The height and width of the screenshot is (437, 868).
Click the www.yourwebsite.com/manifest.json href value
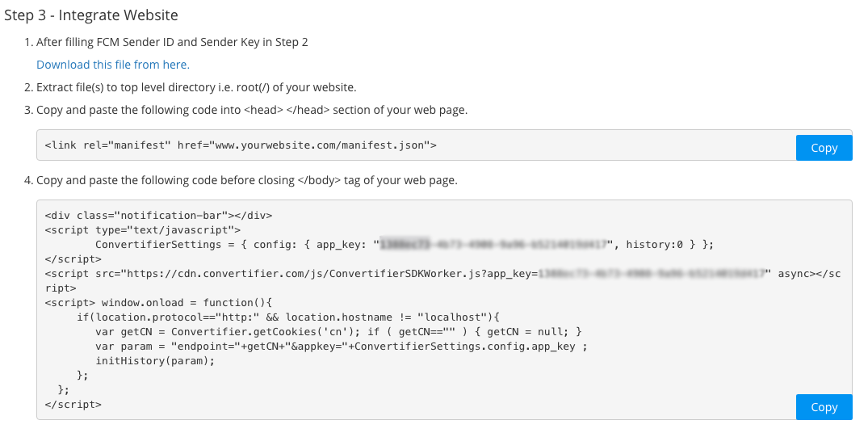(320, 145)
